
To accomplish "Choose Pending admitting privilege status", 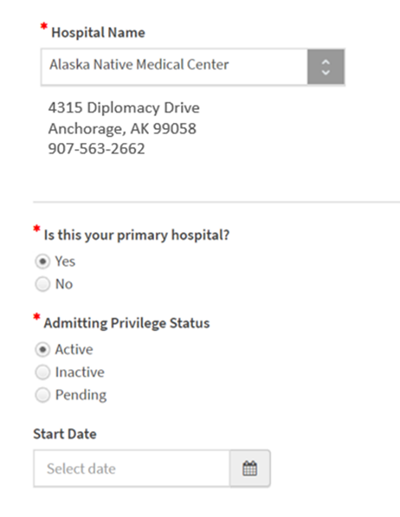I will (x=43, y=395).
